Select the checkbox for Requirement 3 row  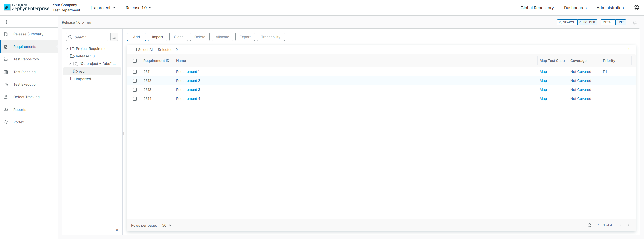135,90
